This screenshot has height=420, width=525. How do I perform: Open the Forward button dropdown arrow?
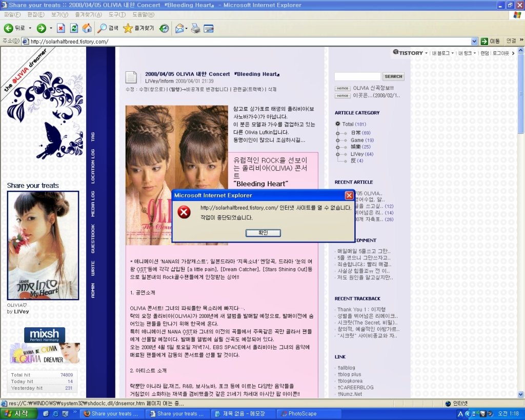point(51,29)
